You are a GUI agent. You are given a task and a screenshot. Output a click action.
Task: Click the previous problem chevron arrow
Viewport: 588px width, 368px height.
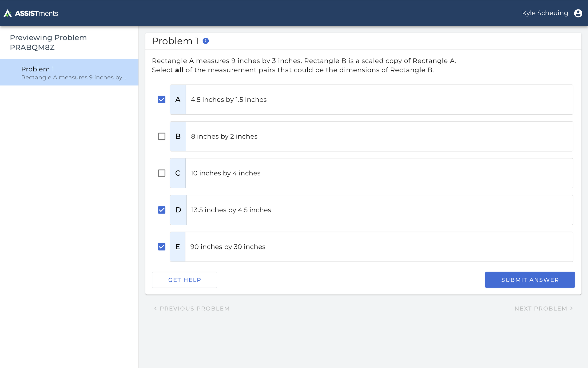coord(155,308)
